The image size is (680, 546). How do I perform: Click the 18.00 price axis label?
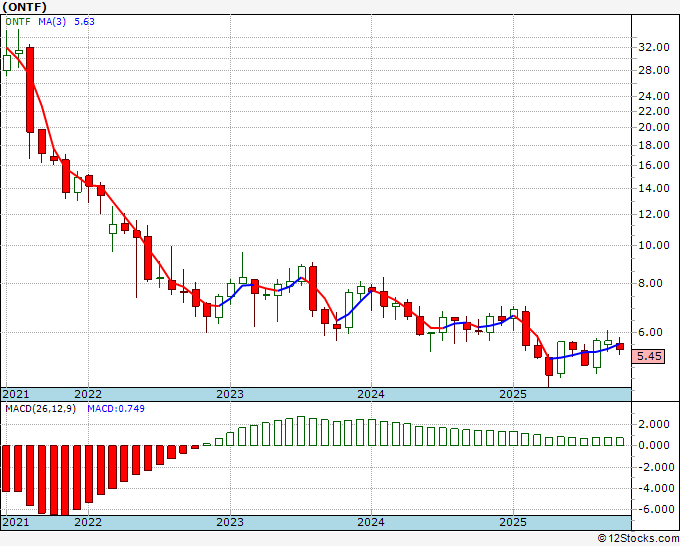click(654, 145)
